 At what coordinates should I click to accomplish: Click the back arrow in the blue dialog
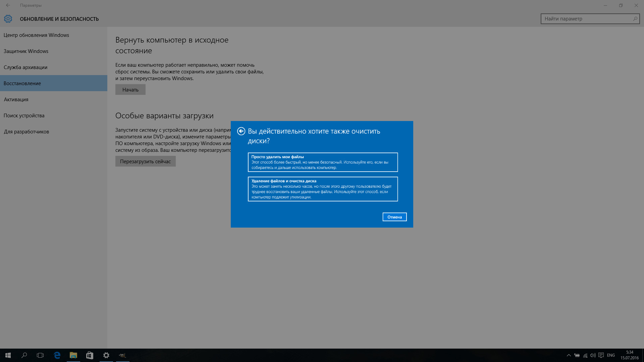(x=241, y=131)
